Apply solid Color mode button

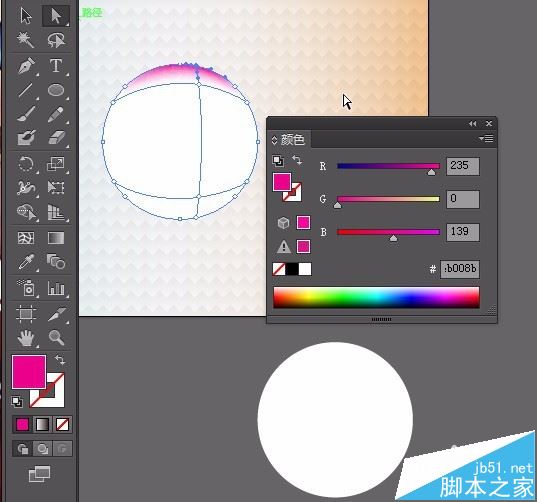[23, 425]
